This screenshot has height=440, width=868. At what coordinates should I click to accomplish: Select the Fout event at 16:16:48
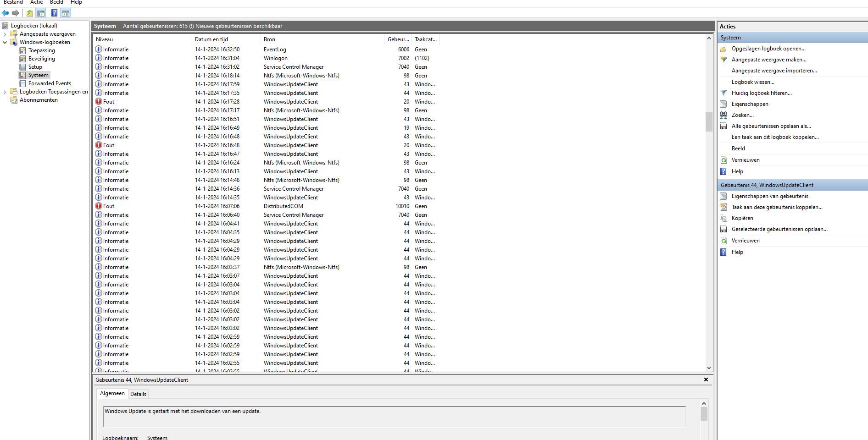(x=266, y=145)
